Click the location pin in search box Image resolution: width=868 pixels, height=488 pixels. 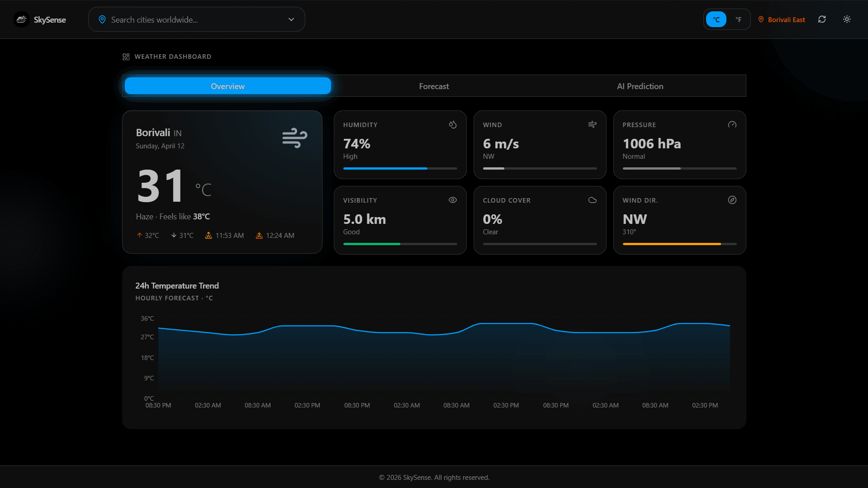click(102, 19)
